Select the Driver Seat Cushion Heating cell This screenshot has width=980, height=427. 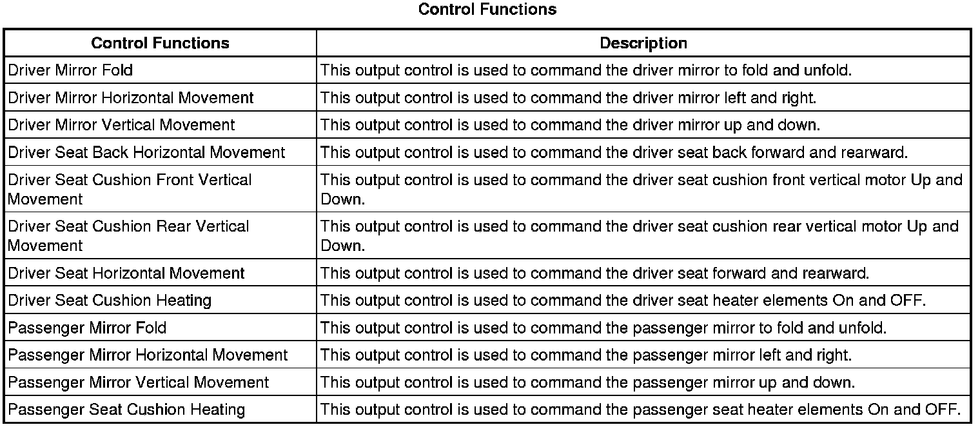tap(110, 300)
